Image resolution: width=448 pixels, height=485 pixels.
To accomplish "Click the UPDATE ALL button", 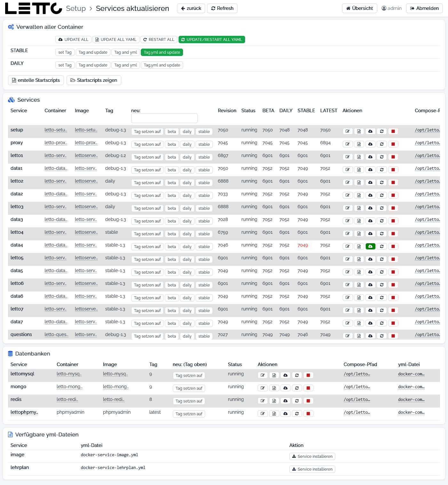I will click(x=73, y=39).
